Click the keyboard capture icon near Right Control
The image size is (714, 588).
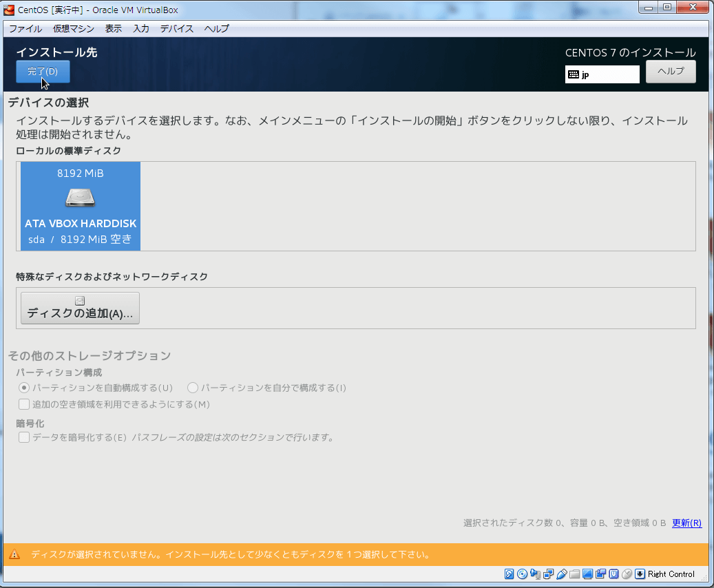(x=638, y=574)
